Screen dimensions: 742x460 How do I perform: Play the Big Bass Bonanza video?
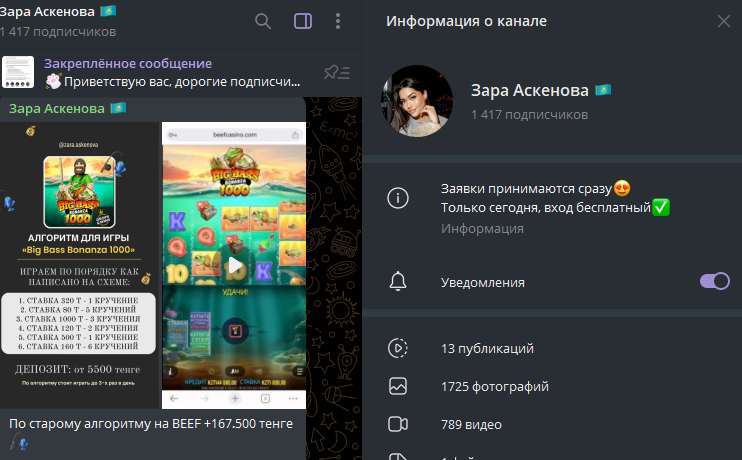point(234,265)
